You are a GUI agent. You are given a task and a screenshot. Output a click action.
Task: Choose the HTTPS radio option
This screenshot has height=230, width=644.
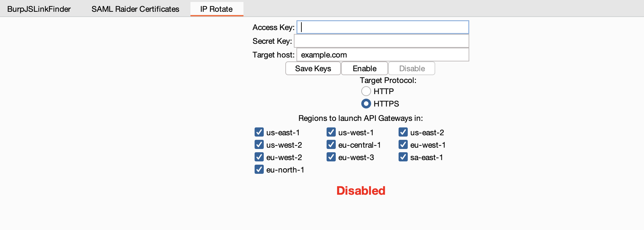366,104
